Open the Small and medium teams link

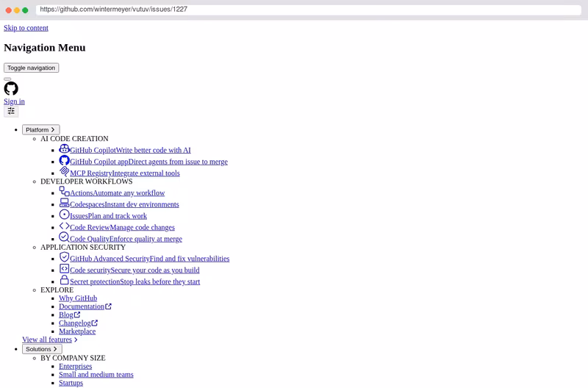[96, 375]
